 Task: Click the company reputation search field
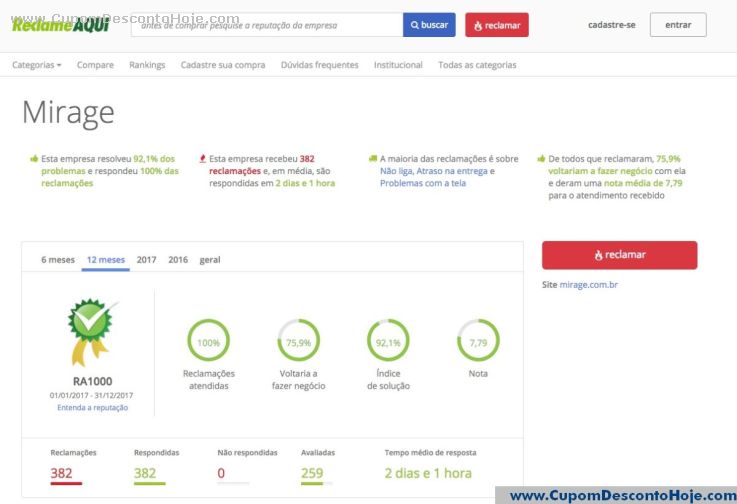[x=267, y=25]
